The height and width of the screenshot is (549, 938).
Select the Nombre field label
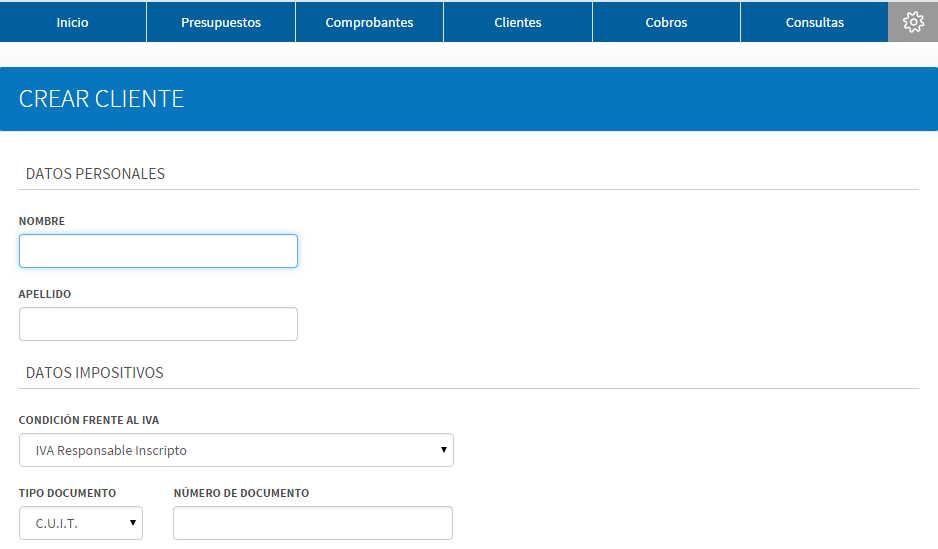click(x=42, y=221)
